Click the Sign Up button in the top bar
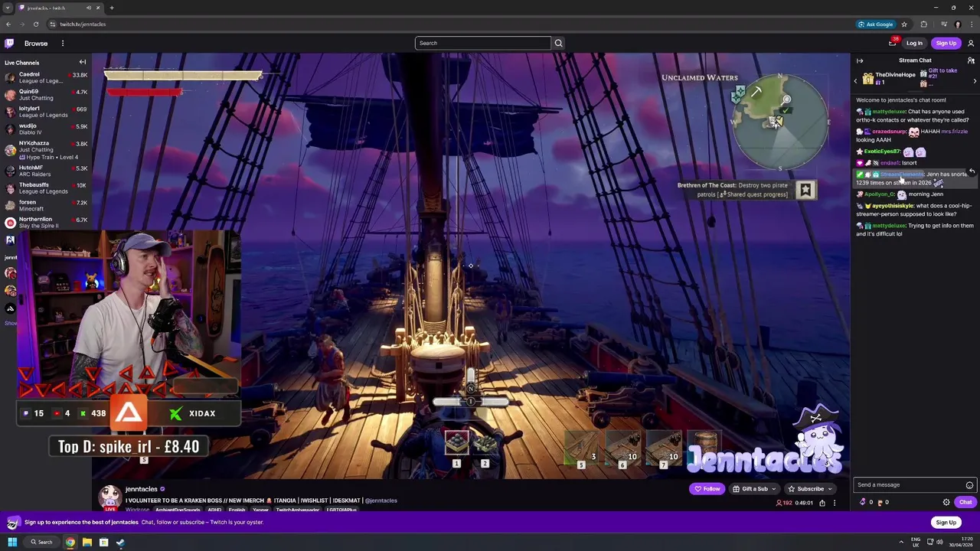The image size is (980, 551). [x=946, y=44]
